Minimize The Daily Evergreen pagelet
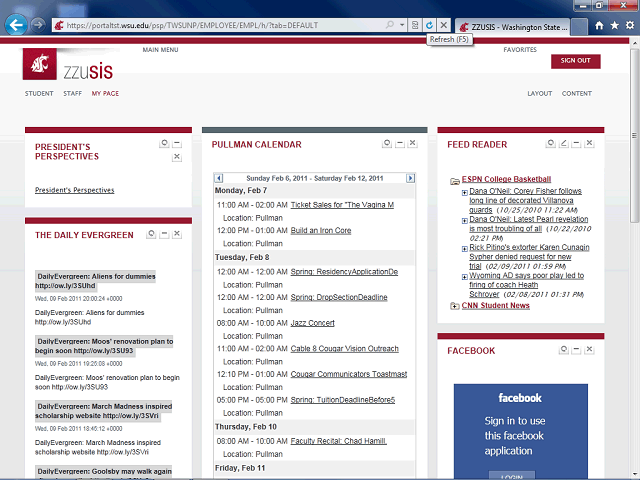This screenshot has width=640, height=480. [x=164, y=234]
